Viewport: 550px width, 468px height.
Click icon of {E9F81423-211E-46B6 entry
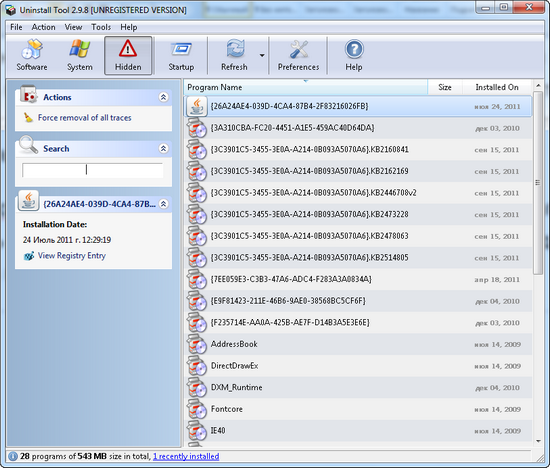click(x=197, y=301)
